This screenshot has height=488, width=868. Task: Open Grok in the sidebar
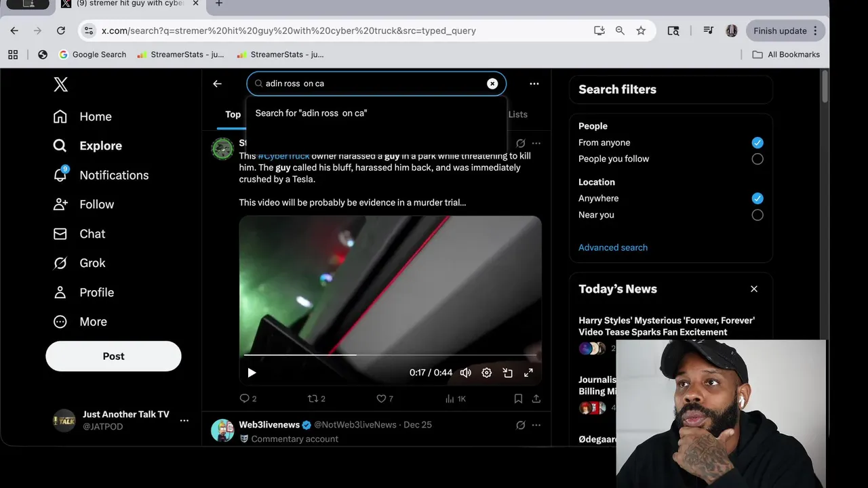pyautogui.click(x=79, y=263)
